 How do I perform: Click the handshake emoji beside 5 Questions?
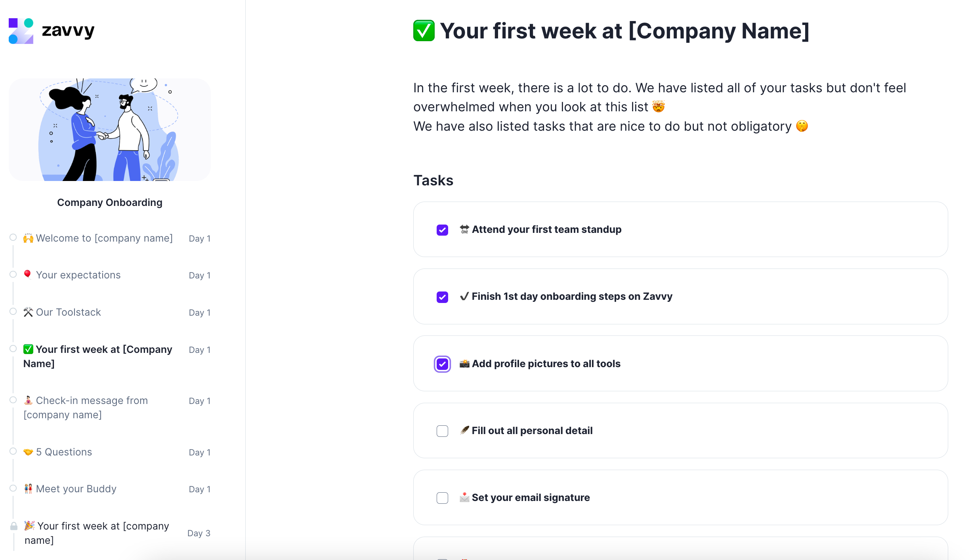click(28, 451)
